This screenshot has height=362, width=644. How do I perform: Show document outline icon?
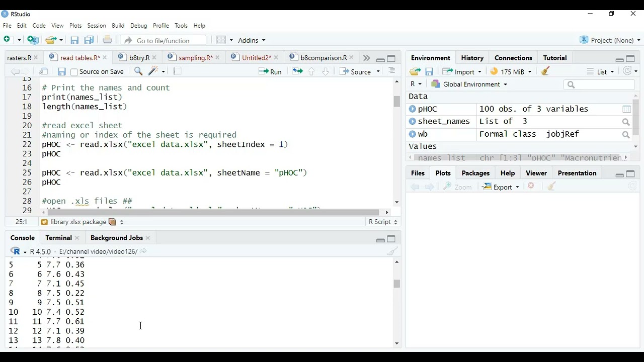coord(391,71)
